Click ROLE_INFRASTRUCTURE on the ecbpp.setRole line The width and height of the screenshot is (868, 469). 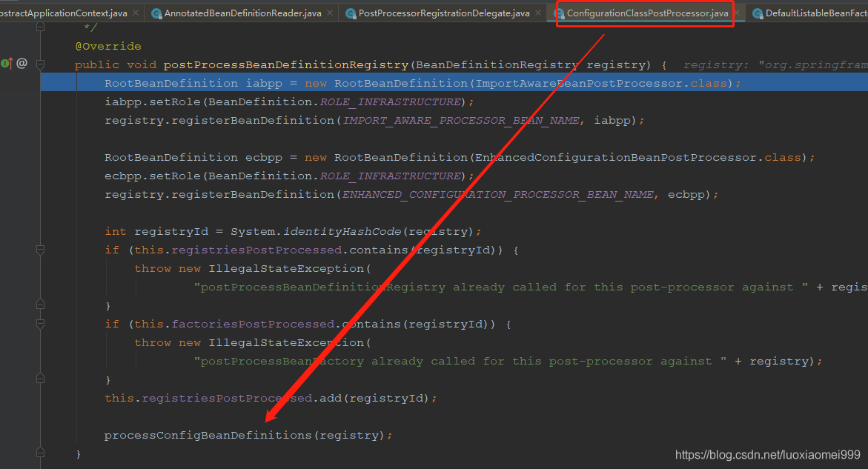point(390,176)
